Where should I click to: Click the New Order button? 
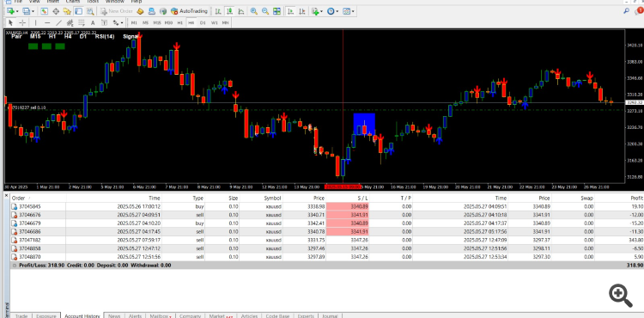pos(117,11)
